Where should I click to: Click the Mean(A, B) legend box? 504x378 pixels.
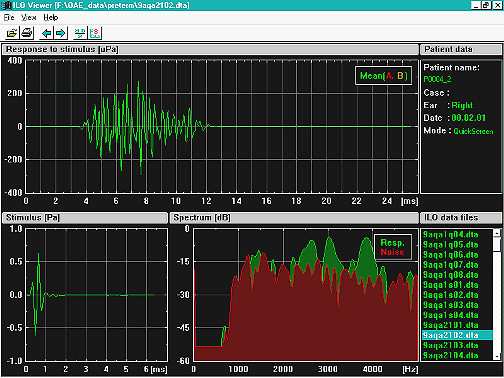click(383, 76)
